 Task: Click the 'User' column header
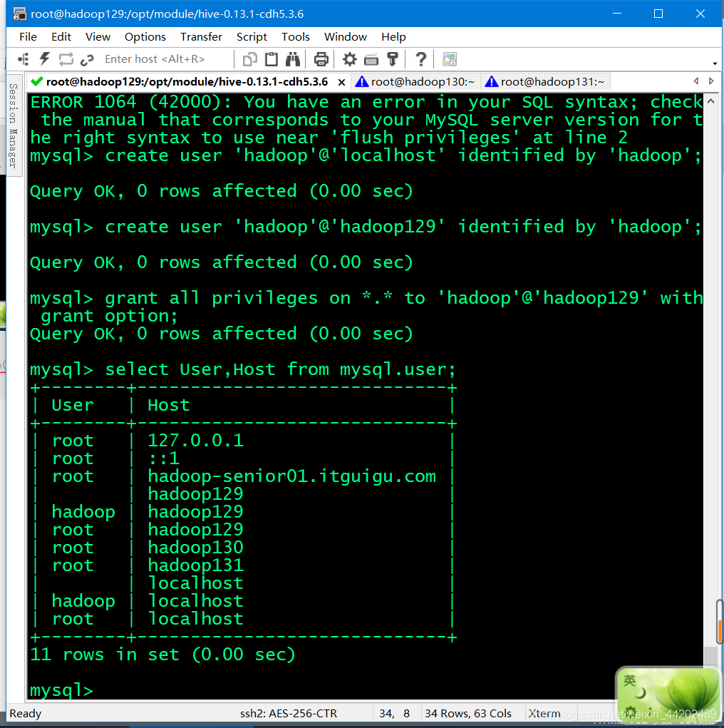[x=73, y=405]
